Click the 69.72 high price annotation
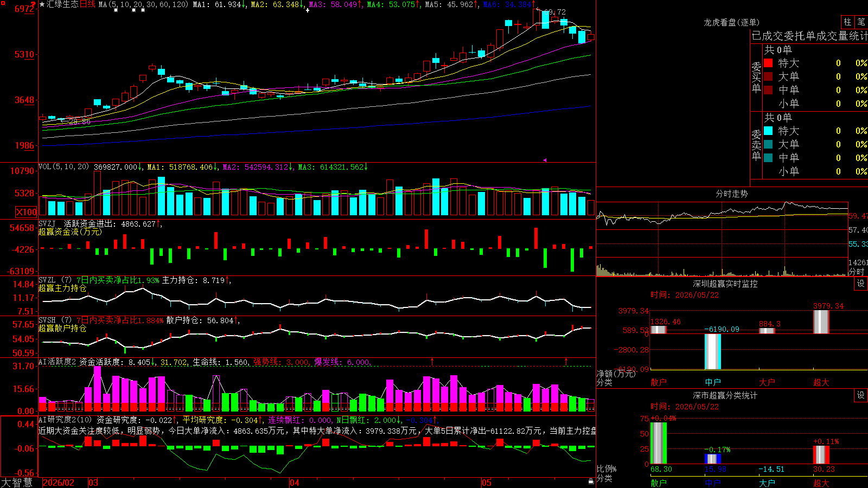The image size is (868, 488). [554, 12]
